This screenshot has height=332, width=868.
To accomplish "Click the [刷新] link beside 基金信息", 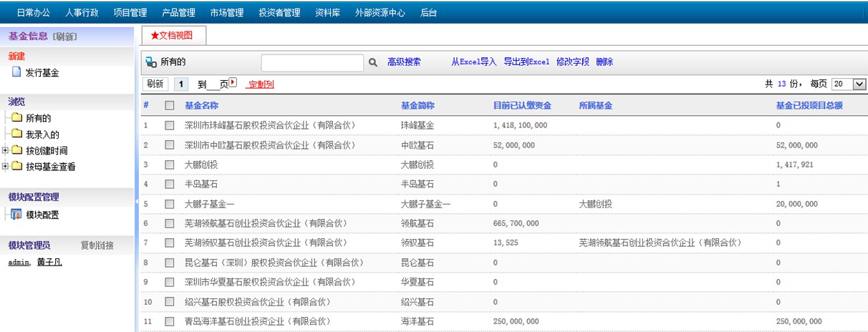I will tap(64, 36).
